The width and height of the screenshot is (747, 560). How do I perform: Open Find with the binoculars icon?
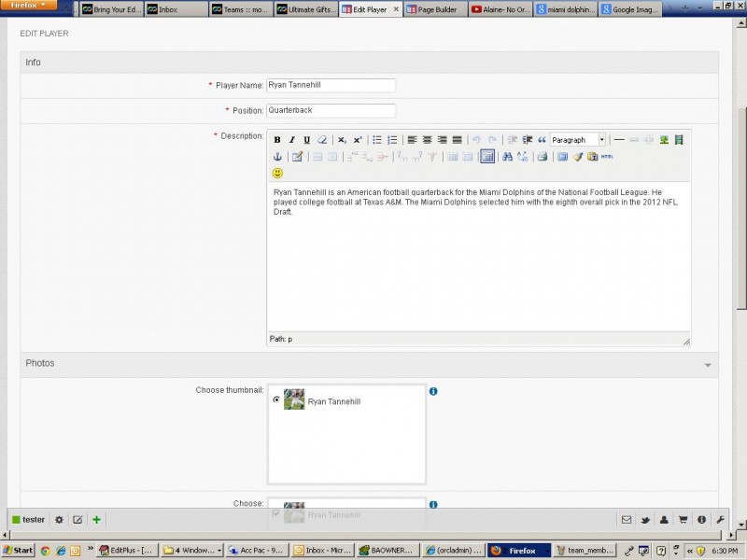[507, 157]
